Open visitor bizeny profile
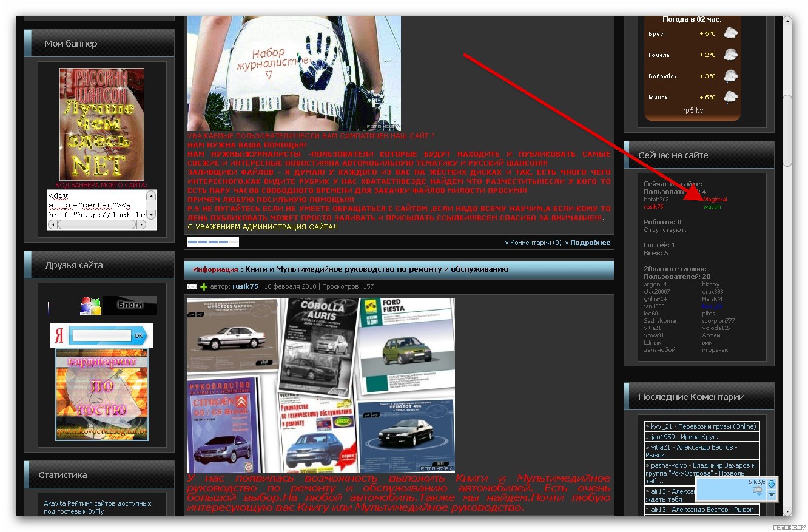Screen dimensions: 808x532 711,284
